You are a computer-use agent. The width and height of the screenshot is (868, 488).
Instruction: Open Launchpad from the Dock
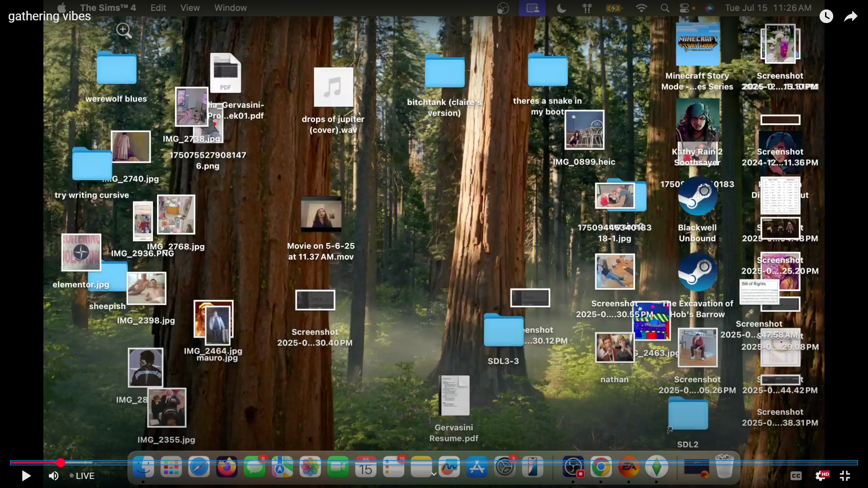tap(171, 467)
